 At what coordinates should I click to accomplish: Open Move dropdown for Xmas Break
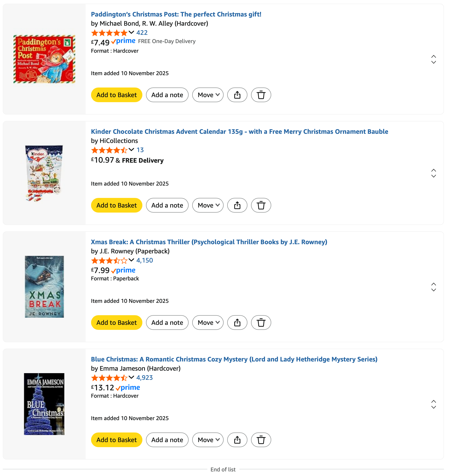[x=208, y=323]
